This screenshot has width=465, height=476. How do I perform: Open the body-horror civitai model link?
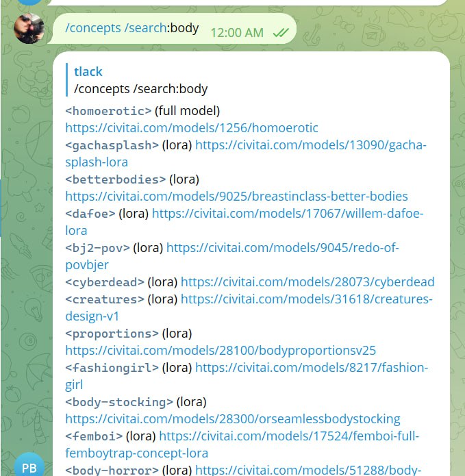pyautogui.click(x=308, y=470)
